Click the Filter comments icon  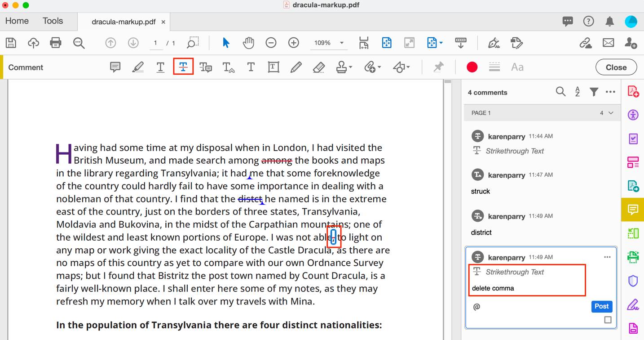click(x=594, y=92)
